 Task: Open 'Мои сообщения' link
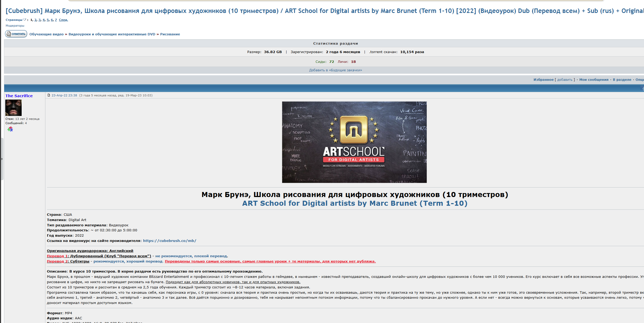(594, 80)
